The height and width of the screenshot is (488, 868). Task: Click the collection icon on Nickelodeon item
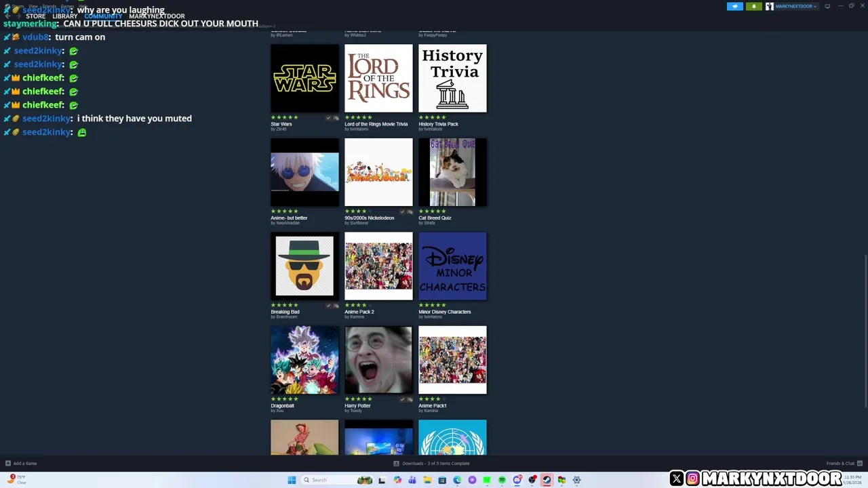(x=410, y=211)
